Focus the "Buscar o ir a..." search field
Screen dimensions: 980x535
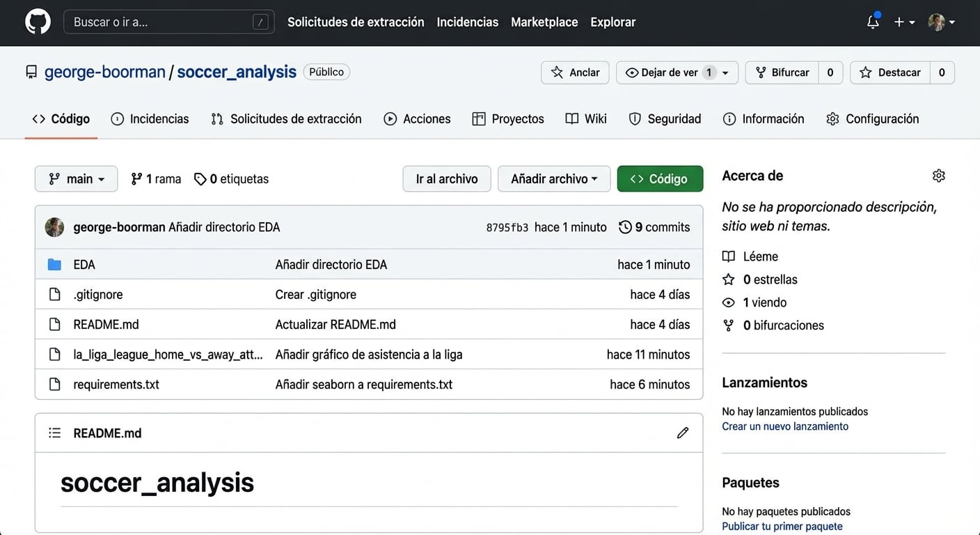tap(168, 22)
